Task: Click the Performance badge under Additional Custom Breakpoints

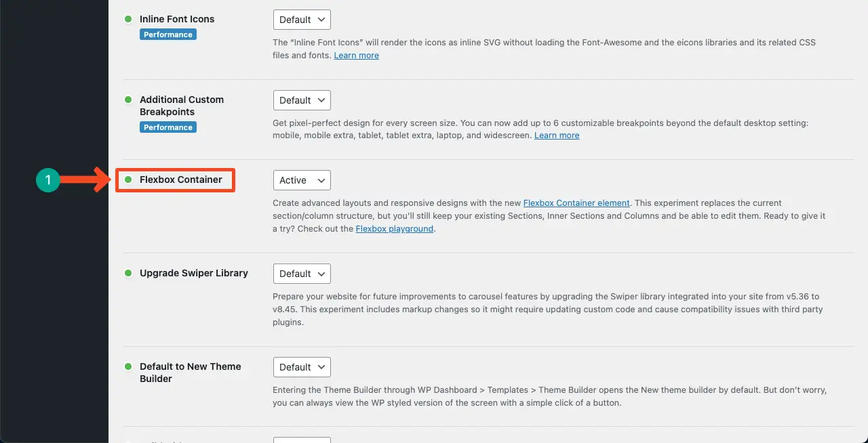Action: (x=168, y=127)
